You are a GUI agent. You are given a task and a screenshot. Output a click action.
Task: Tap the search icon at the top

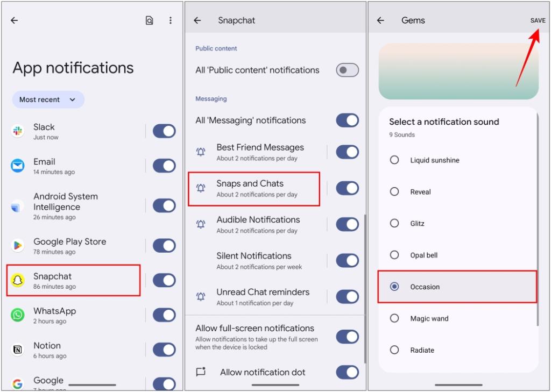pos(150,20)
